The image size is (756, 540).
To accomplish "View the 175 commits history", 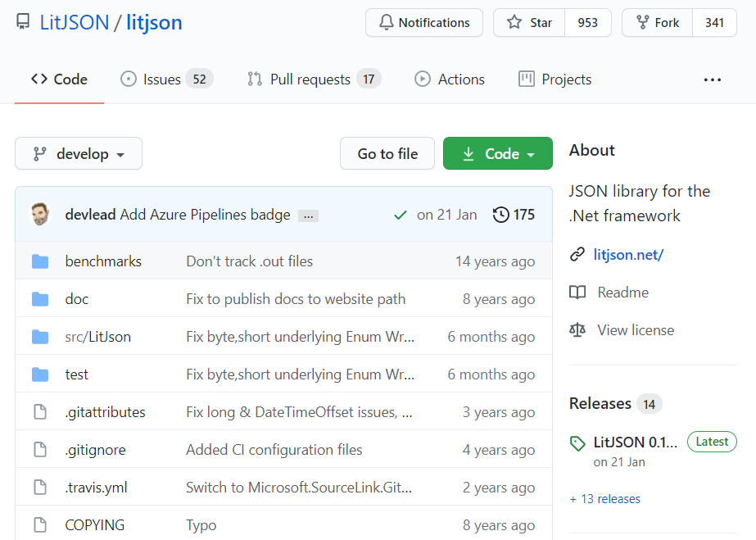I will pos(514,215).
